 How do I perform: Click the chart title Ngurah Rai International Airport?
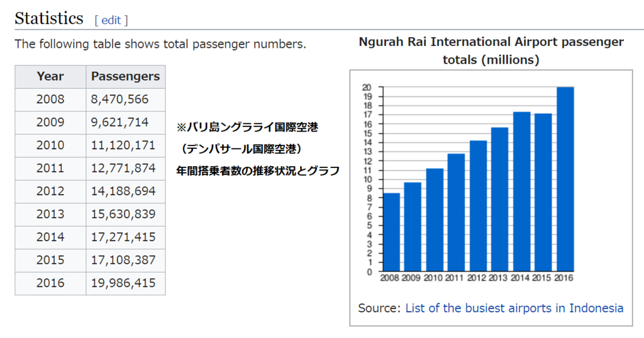tap(491, 50)
